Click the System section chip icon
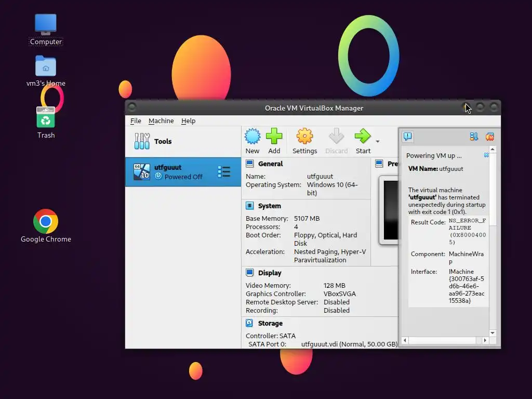 coord(250,206)
